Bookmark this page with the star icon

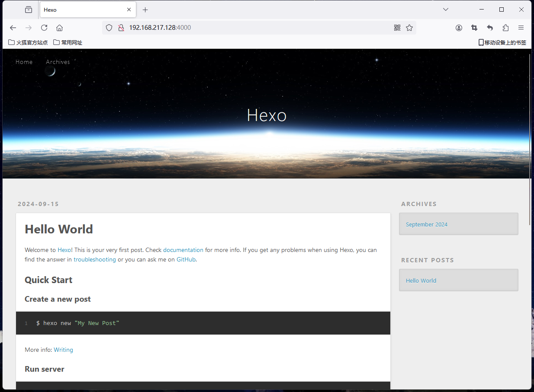coord(409,28)
